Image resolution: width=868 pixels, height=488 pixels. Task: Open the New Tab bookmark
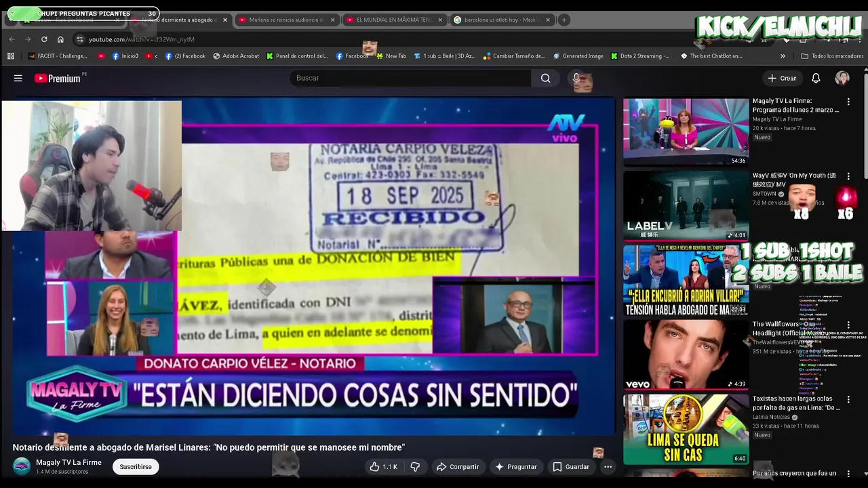391,56
